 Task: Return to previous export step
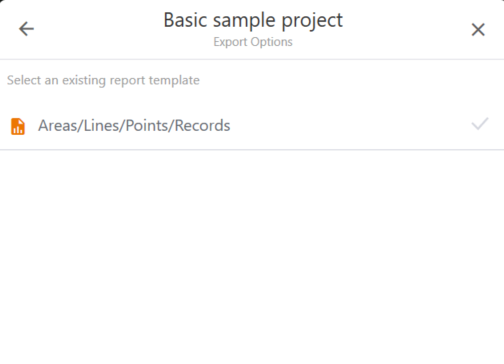pyautogui.click(x=26, y=29)
